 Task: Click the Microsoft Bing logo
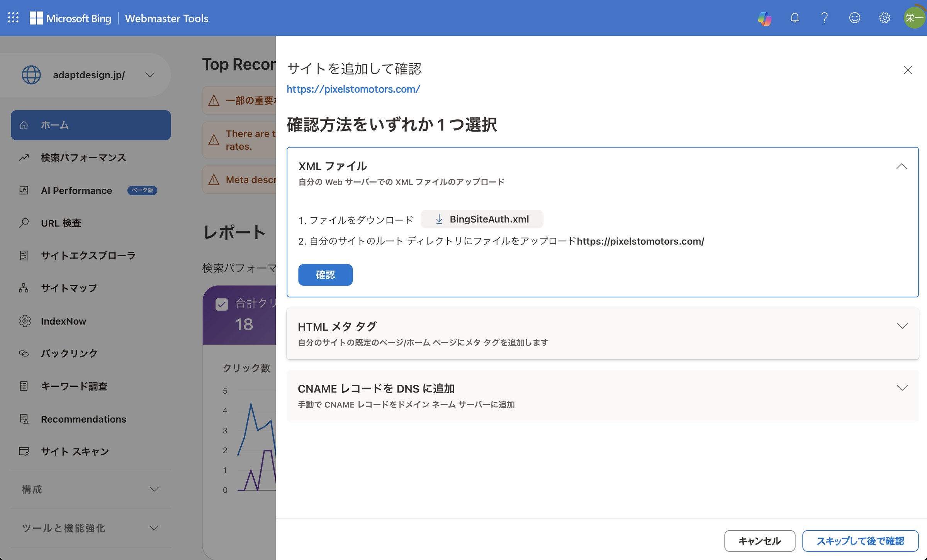[x=71, y=18]
